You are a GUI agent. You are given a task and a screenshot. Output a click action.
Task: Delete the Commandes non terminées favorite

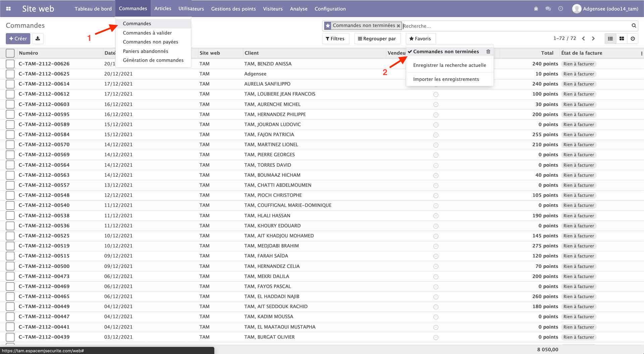pyautogui.click(x=488, y=52)
